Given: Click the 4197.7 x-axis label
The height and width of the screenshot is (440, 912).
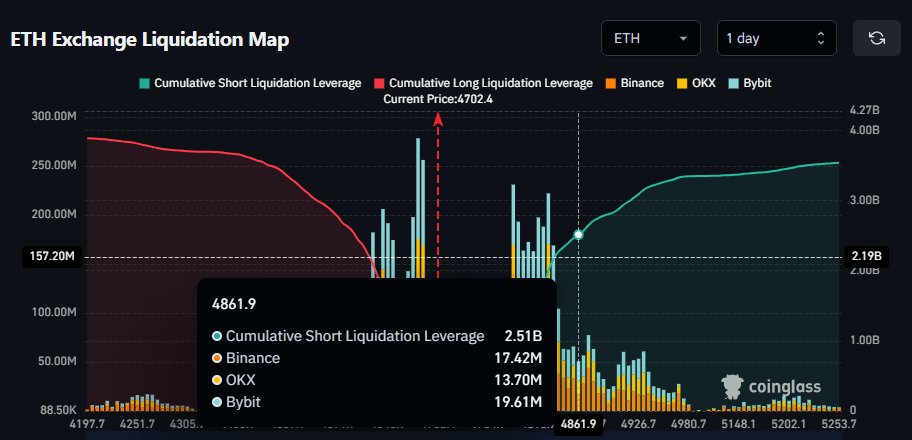Looking at the screenshot, I should [x=87, y=423].
